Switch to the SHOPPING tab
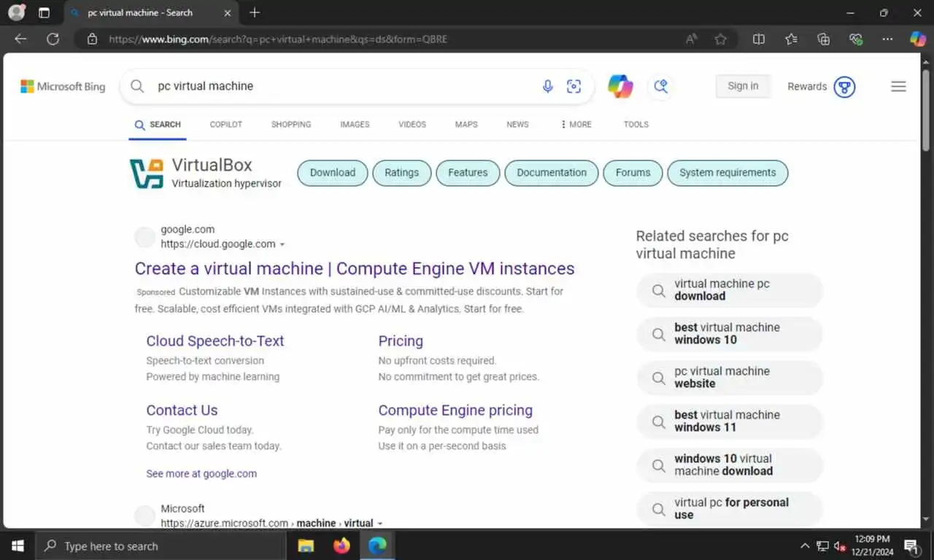The height and width of the screenshot is (560, 934). [291, 125]
